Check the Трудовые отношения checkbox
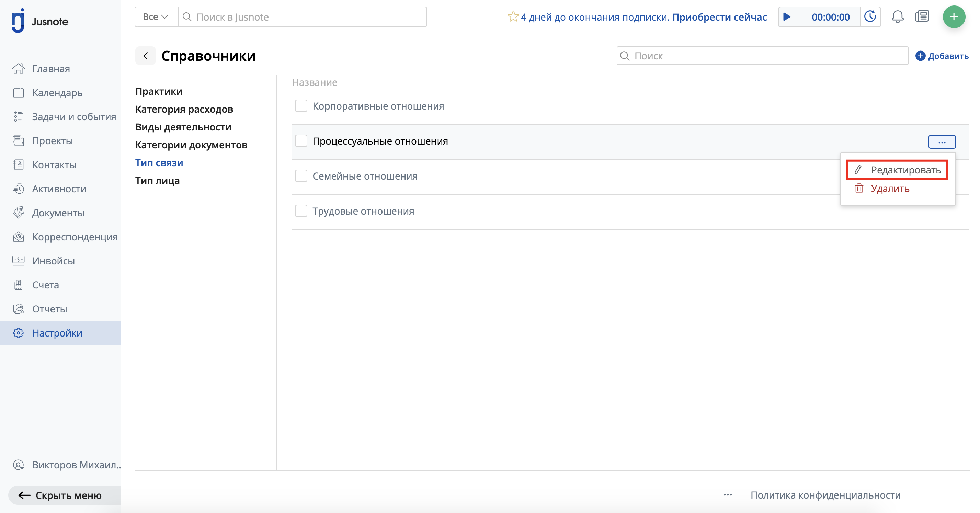This screenshot has width=980, height=513. pyautogui.click(x=301, y=211)
